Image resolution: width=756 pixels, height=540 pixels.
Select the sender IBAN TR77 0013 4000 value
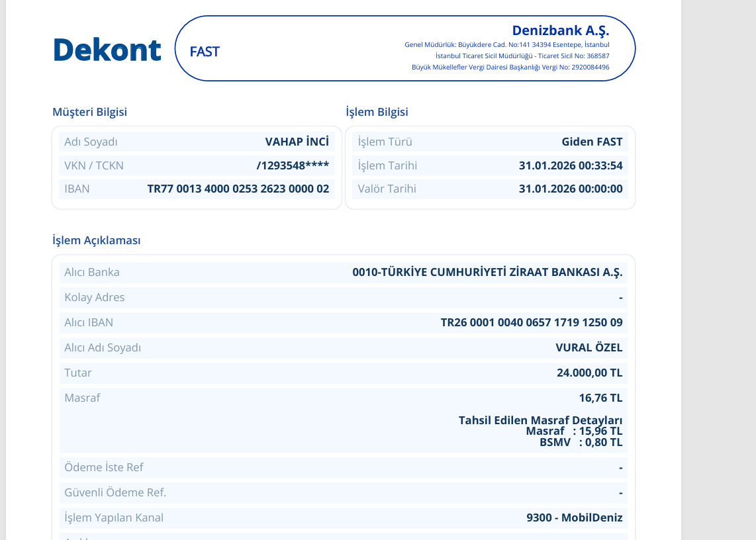click(x=238, y=189)
